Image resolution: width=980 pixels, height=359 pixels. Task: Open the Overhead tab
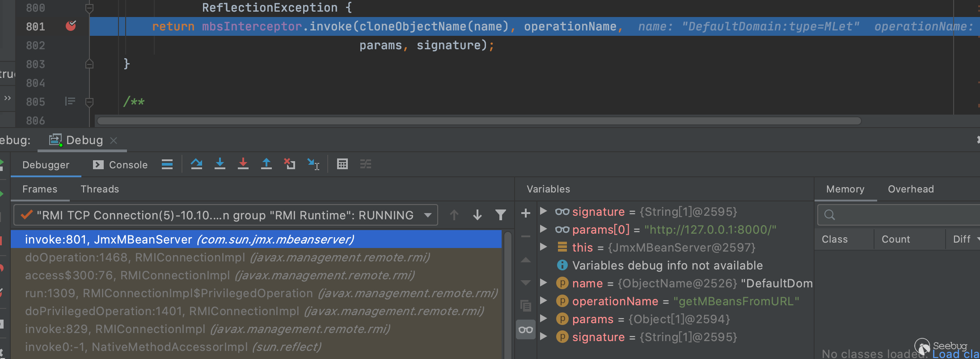coord(911,189)
